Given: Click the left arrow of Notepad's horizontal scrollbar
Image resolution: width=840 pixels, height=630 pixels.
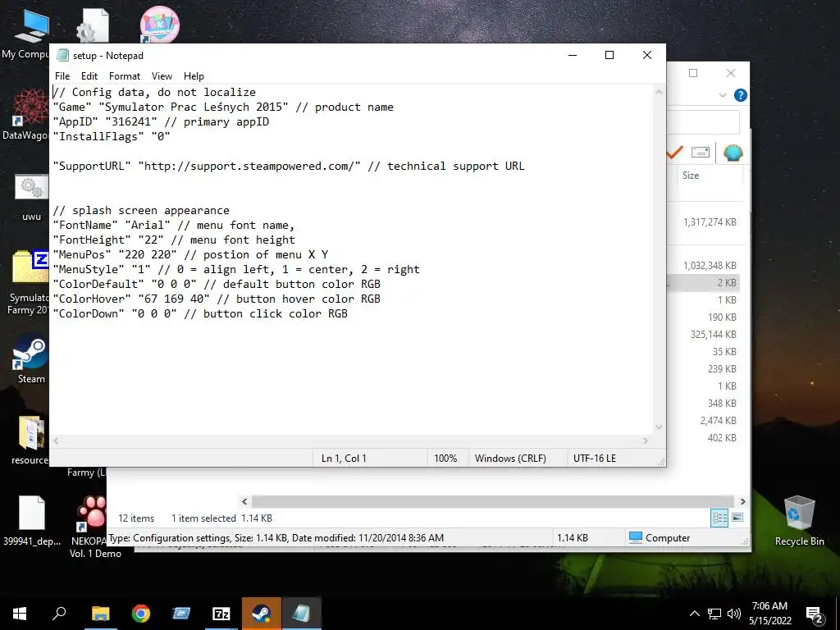Looking at the screenshot, I should pos(57,441).
